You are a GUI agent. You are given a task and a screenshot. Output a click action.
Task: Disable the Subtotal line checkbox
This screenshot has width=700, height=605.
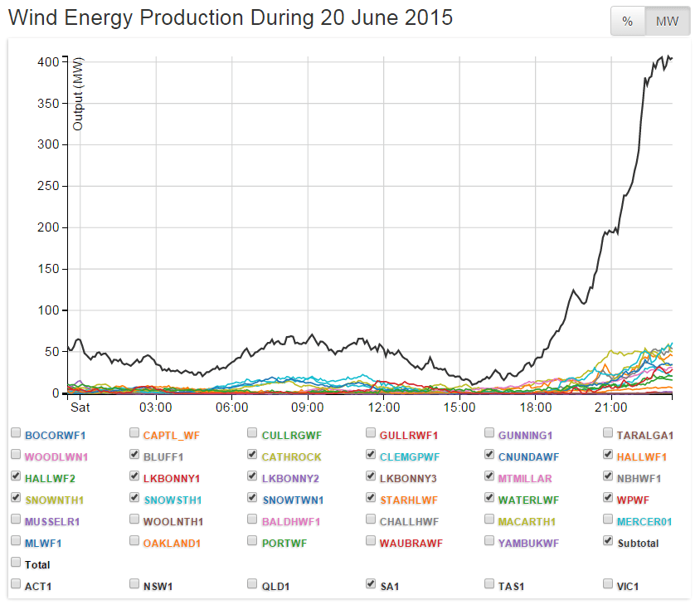click(x=610, y=541)
